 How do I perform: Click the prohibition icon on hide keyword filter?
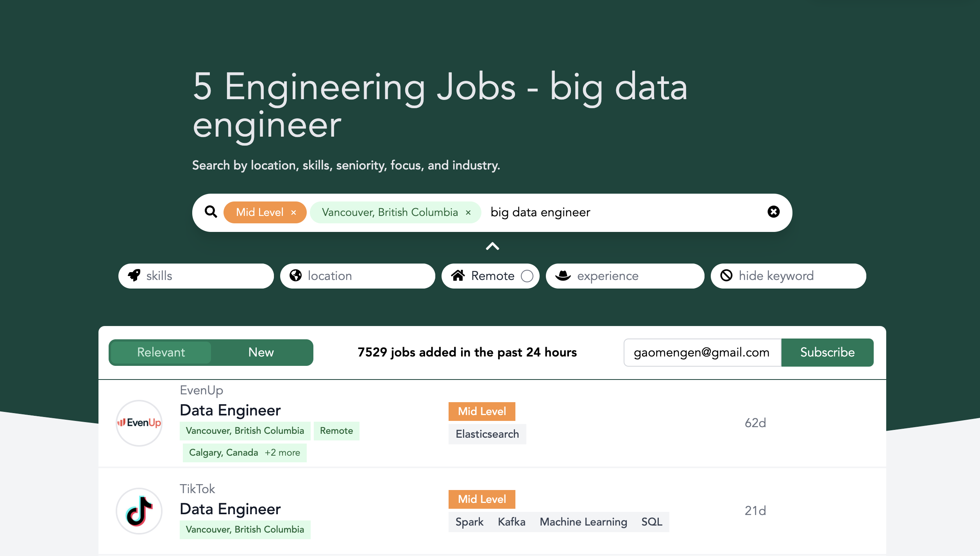(727, 275)
